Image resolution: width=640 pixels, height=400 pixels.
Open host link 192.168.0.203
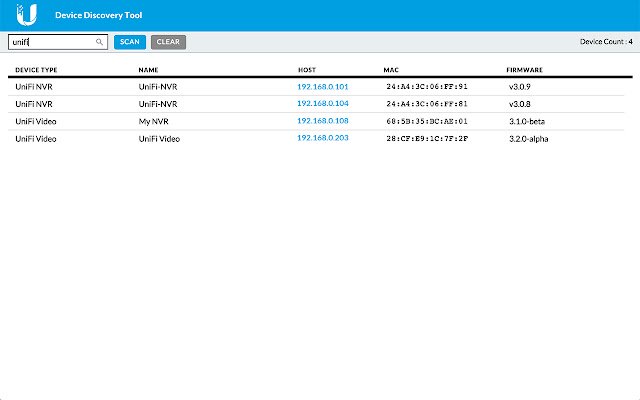[x=322, y=138]
